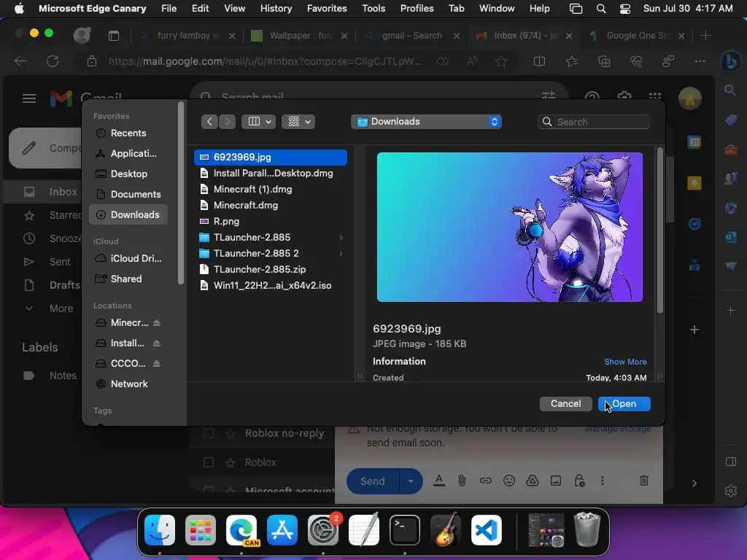Open History menu in menu bar

[276, 9]
